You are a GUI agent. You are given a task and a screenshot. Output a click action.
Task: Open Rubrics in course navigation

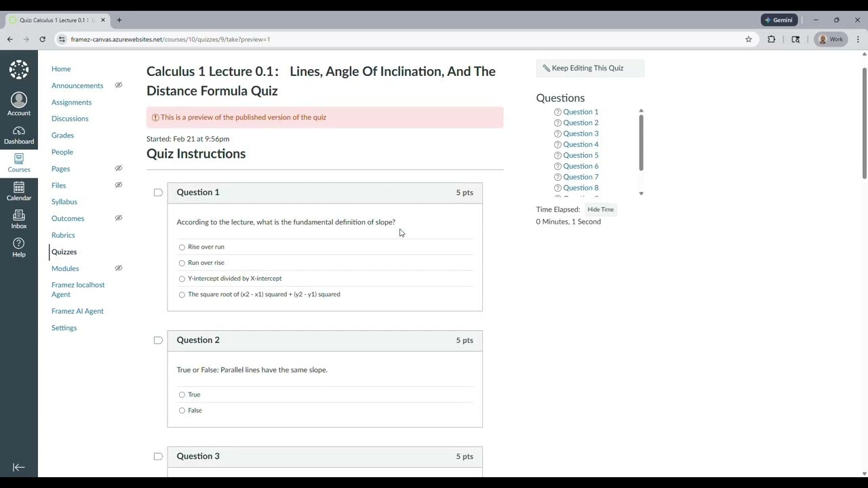point(63,235)
